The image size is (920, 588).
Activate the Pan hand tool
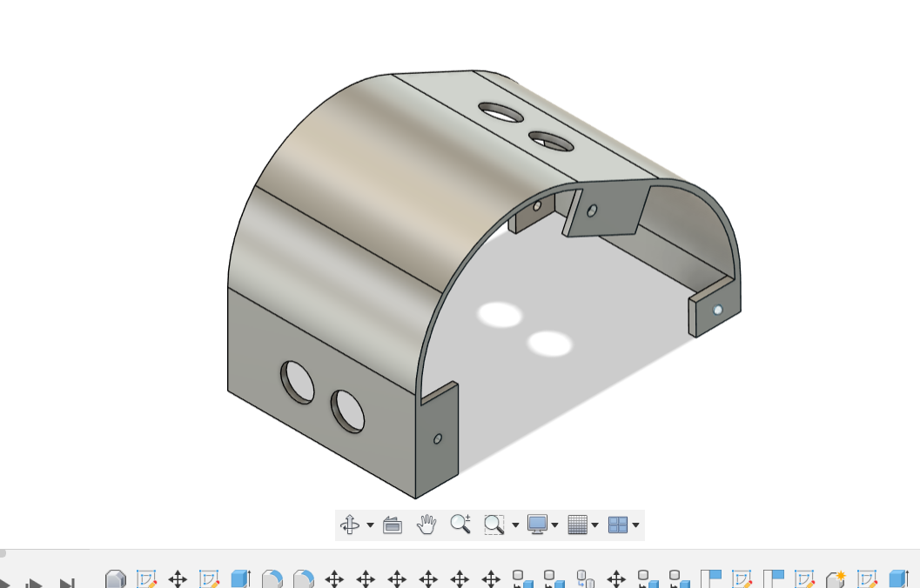426,525
